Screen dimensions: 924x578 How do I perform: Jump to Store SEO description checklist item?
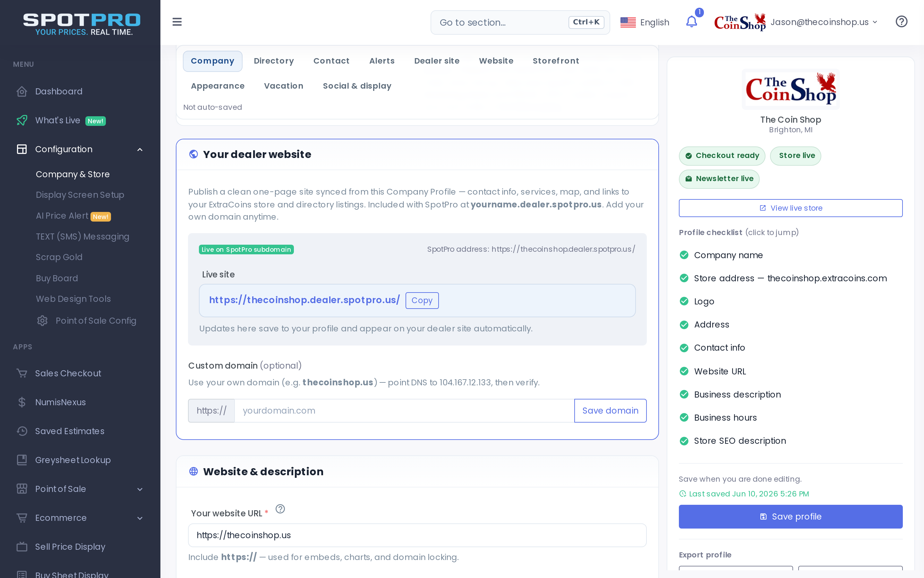pyautogui.click(x=740, y=441)
